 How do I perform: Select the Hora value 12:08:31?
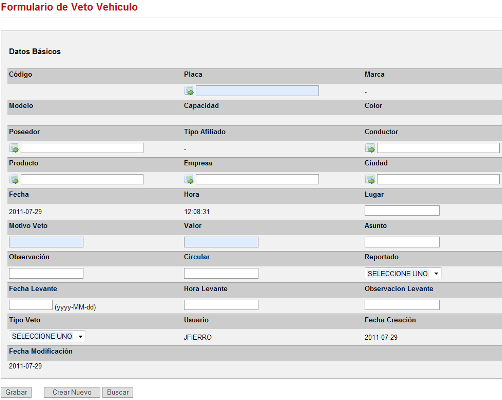(x=197, y=212)
